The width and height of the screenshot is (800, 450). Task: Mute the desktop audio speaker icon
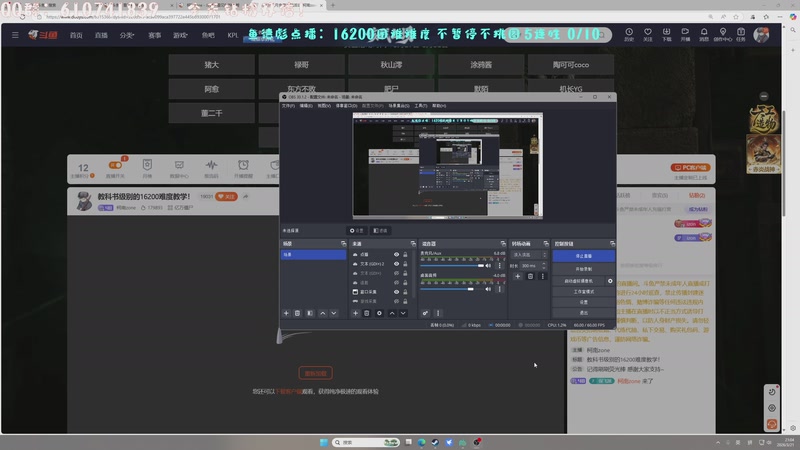click(488, 289)
